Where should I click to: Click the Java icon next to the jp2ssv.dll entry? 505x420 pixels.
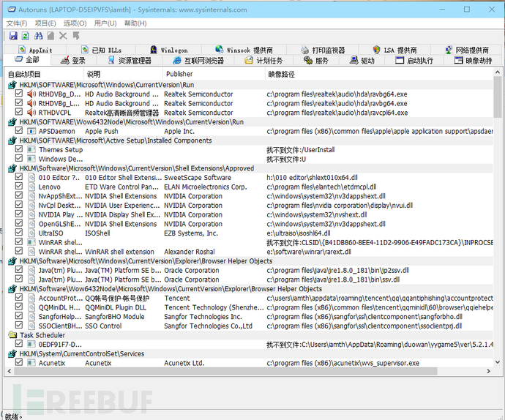click(31, 270)
